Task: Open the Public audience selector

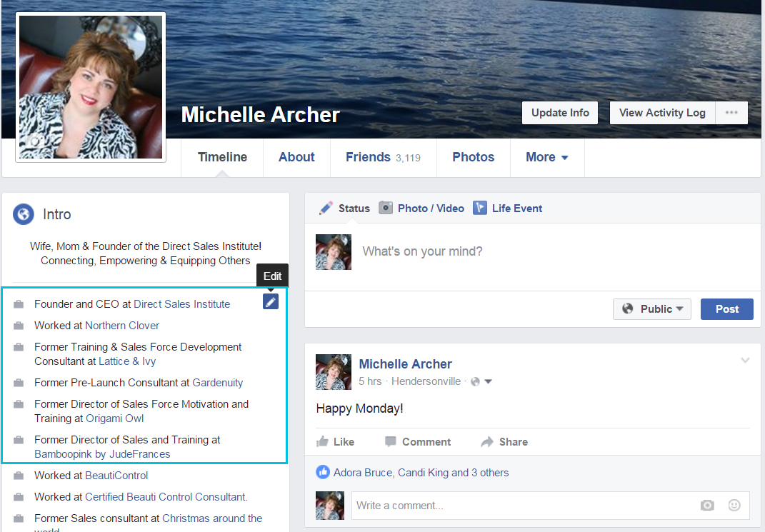Action: tap(653, 309)
